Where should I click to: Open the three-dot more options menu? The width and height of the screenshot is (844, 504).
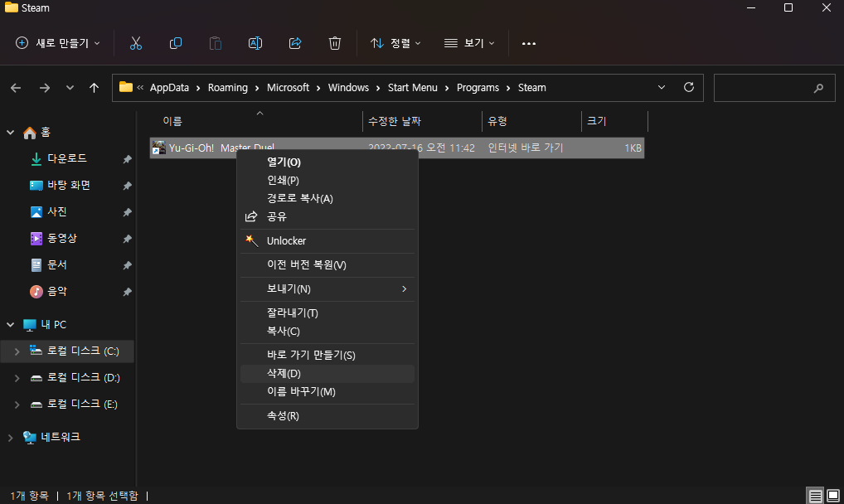click(x=529, y=44)
